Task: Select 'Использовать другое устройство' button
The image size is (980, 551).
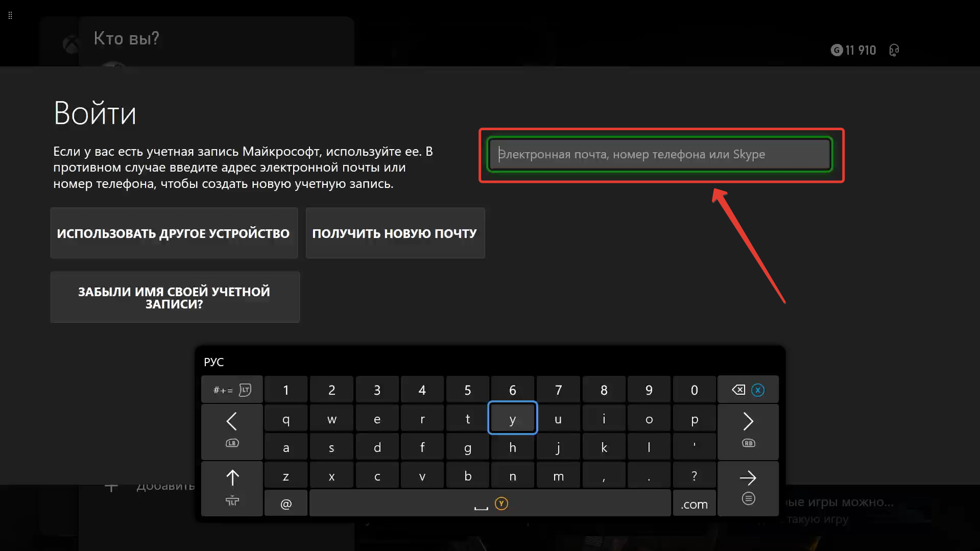Action: [174, 233]
